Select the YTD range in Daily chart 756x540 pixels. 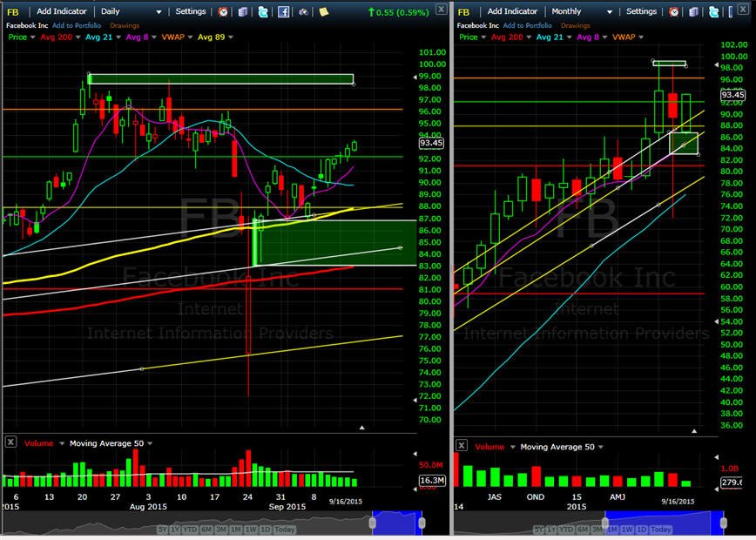click(190, 530)
